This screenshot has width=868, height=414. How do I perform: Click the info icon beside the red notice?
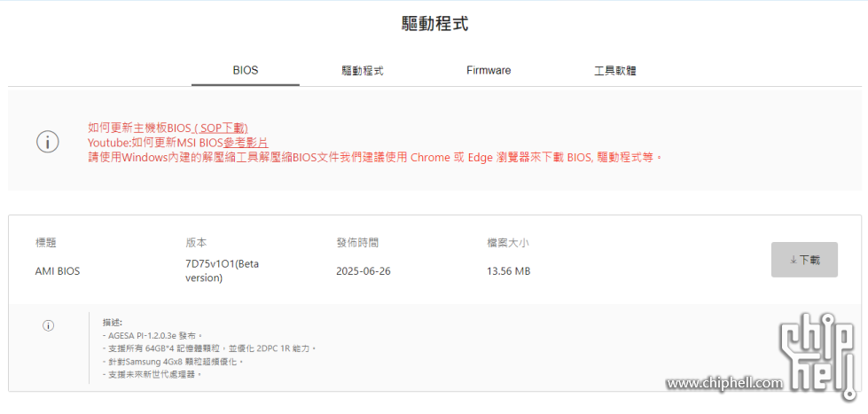[48, 142]
